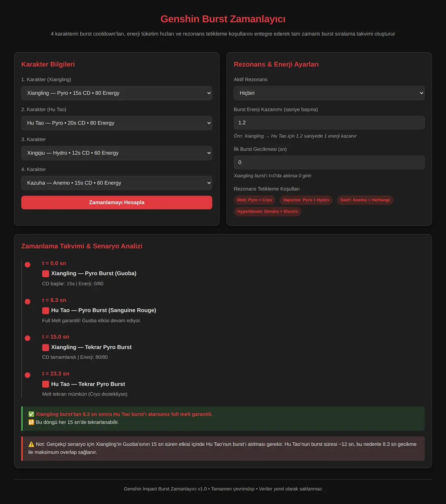Click the repeat-loop emoji before 'Bu döngü'
Image resolution: width=446 pixels, height=504 pixels.
pos(31,422)
